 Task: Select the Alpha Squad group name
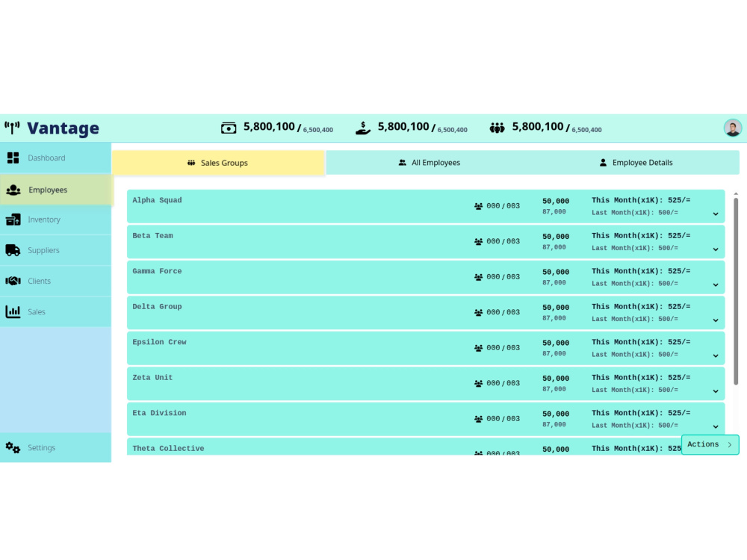157,200
